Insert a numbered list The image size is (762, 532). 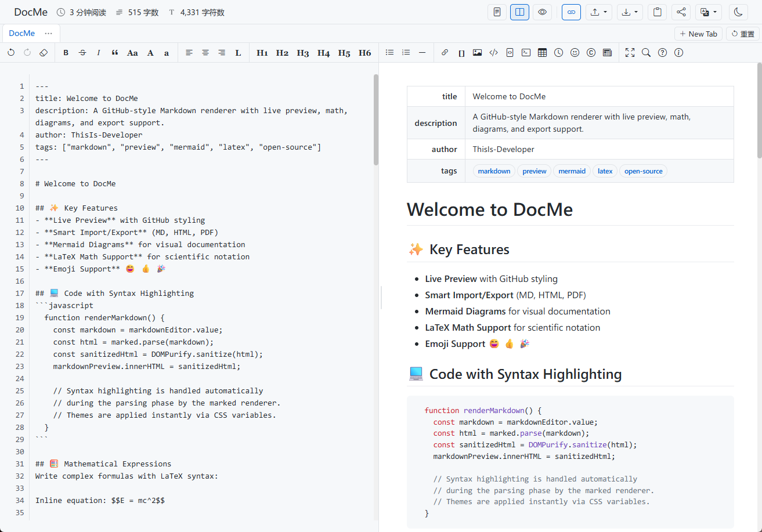pos(406,53)
